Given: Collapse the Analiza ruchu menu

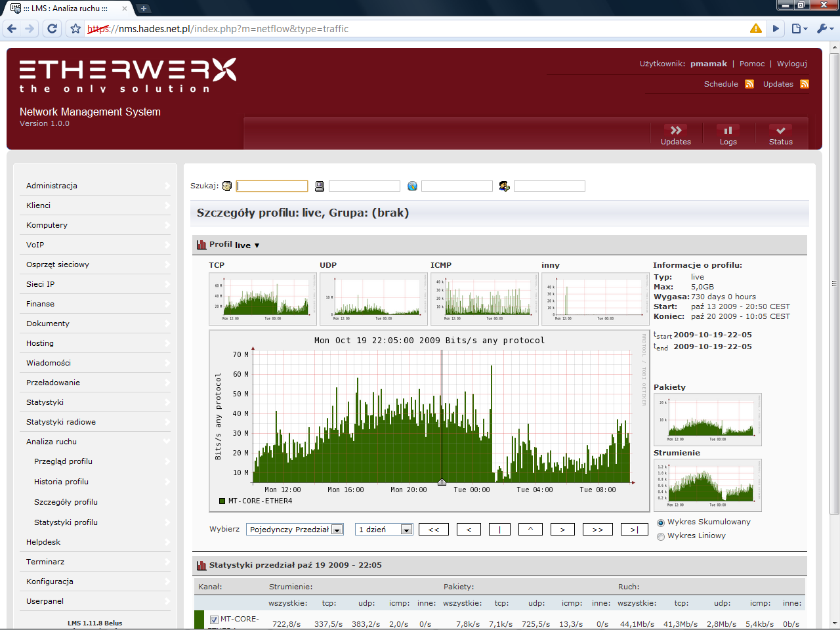Looking at the screenshot, I should 95,442.
